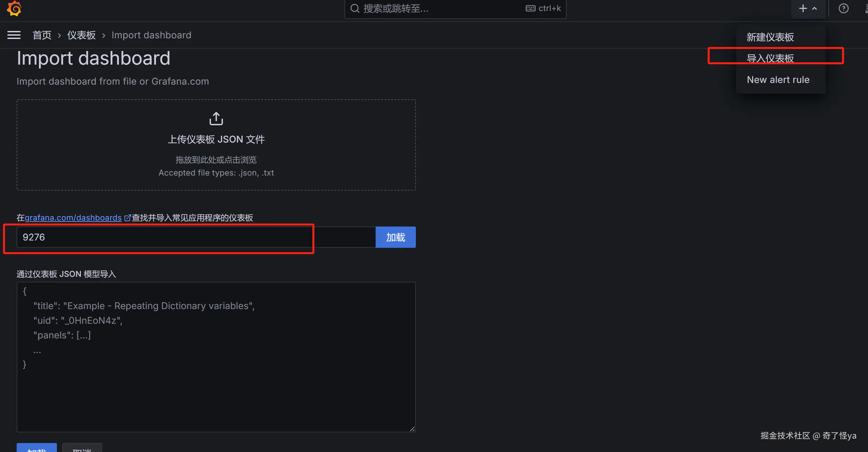
Task: Click the dashboard ID field containing 9276
Action: coord(195,237)
